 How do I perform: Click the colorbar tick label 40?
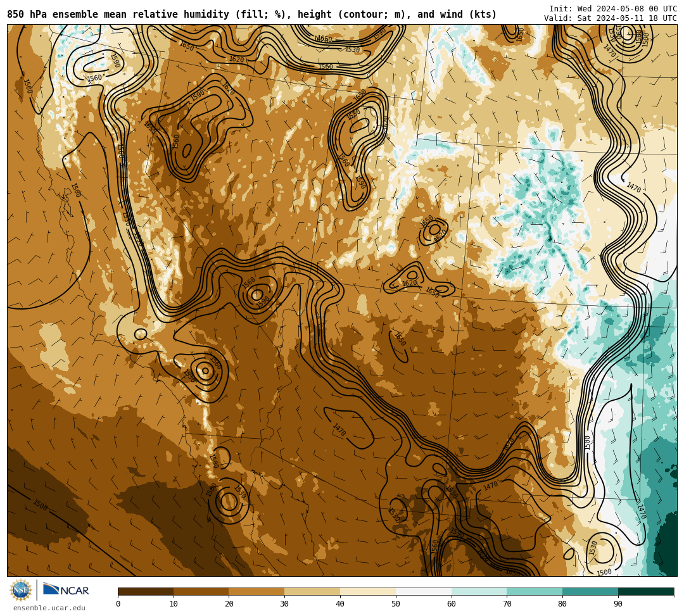point(340,604)
